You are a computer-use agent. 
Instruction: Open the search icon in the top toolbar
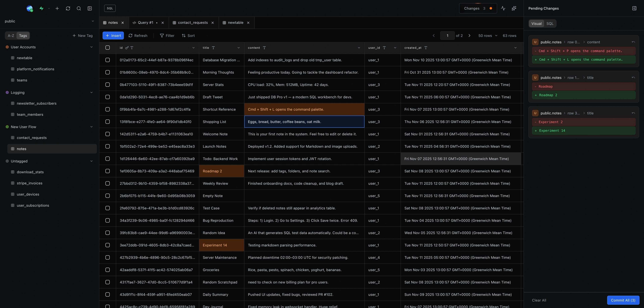pyautogui.click(x=79, y=8)
